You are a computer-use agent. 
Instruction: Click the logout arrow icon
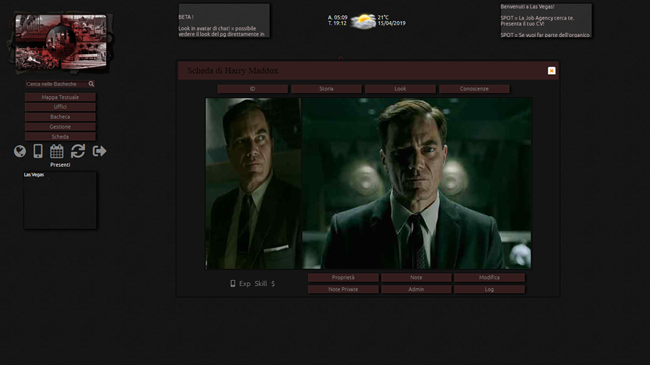click(x=99, y=151)
